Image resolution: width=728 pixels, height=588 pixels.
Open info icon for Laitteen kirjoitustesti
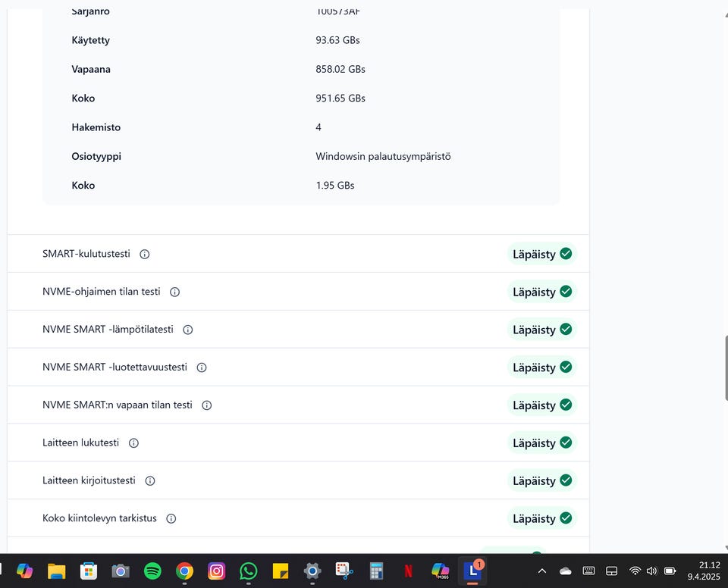tap(150, 481)
